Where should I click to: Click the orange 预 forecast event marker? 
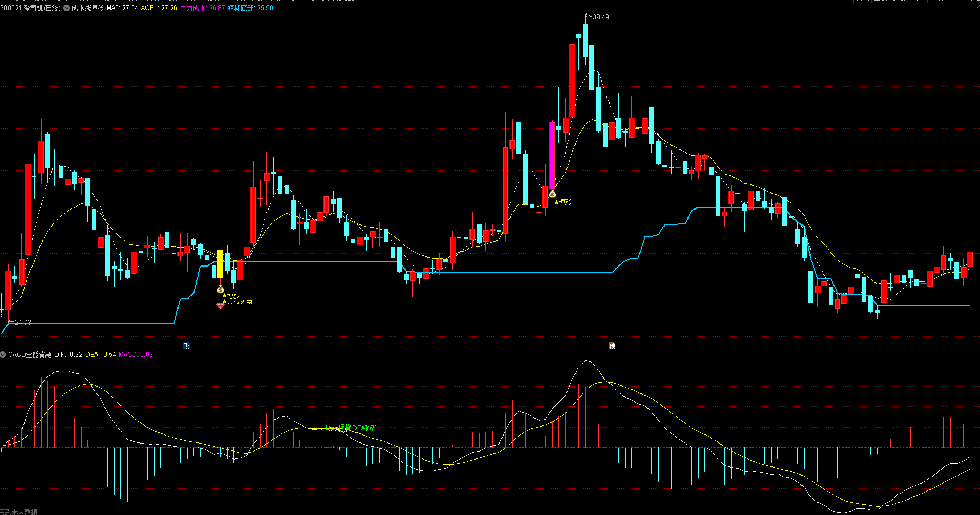612,346
